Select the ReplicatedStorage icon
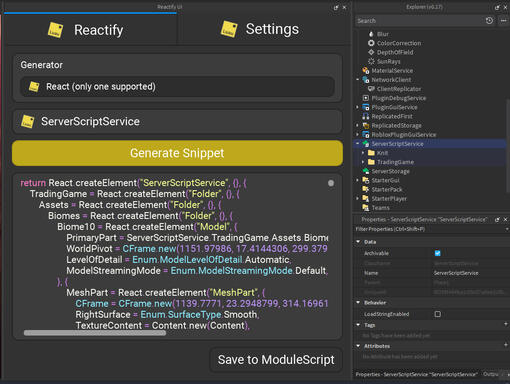Viewport: 510px width, 384px height. pyautogui.click(x=366, y=125)
